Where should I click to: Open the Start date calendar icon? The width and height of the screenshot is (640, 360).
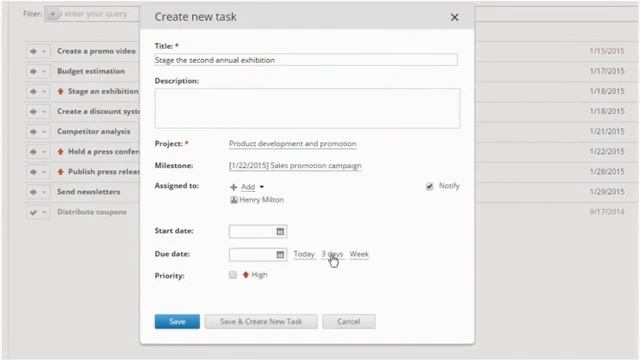point(280,231)
